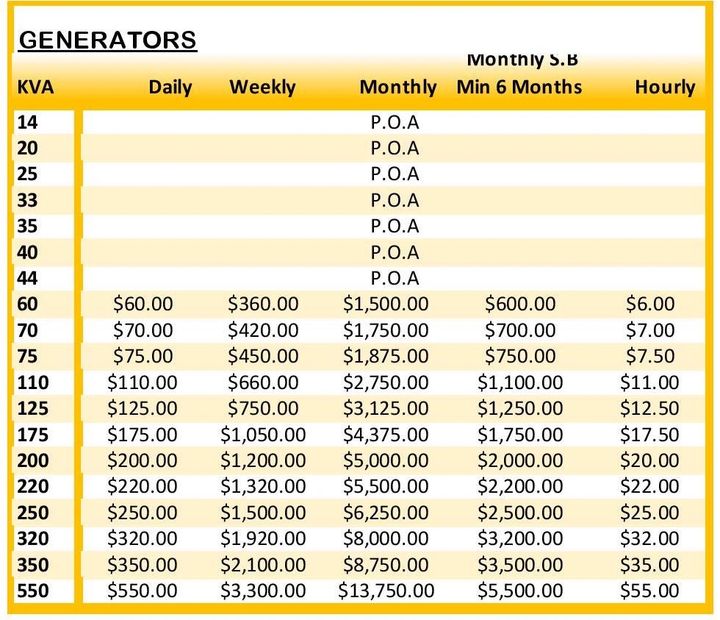Select the $1,875.00 monthly rate cell

tap(386, 356)
